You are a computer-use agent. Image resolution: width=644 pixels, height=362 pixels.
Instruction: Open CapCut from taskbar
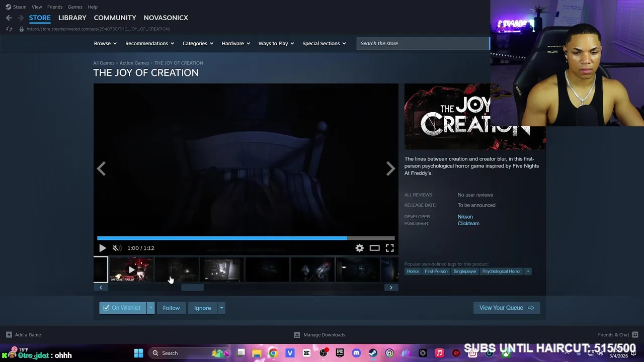click(x=306, y=353)
